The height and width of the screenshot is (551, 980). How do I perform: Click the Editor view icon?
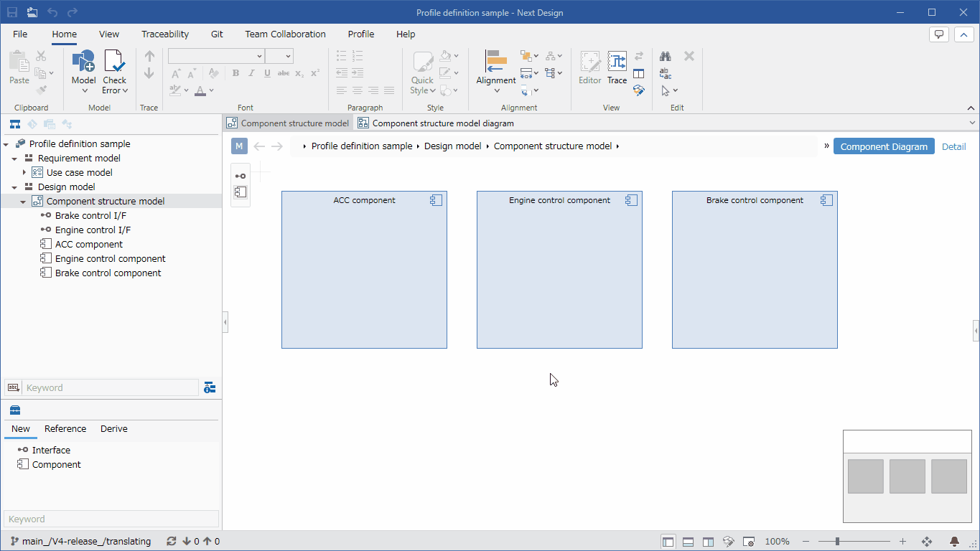click(590, 62)
